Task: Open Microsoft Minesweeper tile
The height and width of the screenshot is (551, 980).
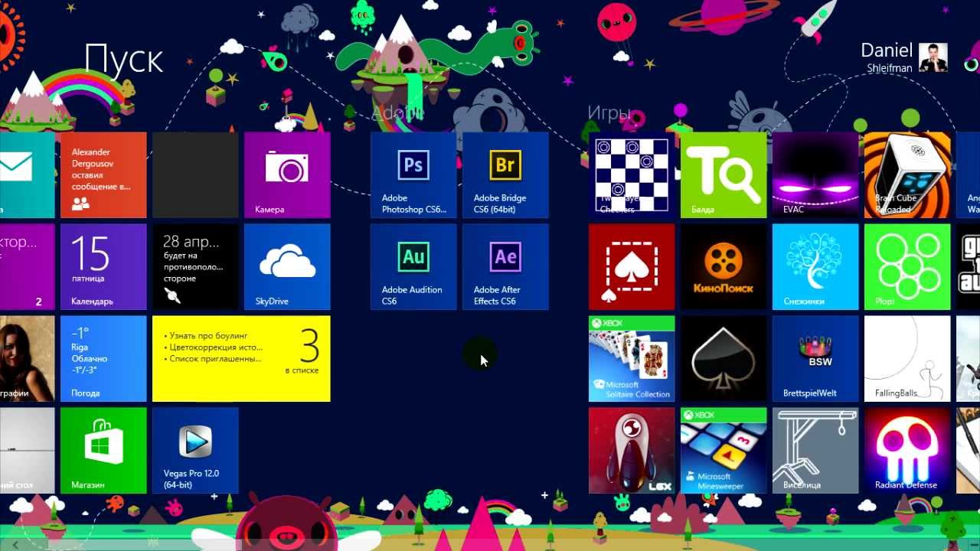Action: click(724, 451)
